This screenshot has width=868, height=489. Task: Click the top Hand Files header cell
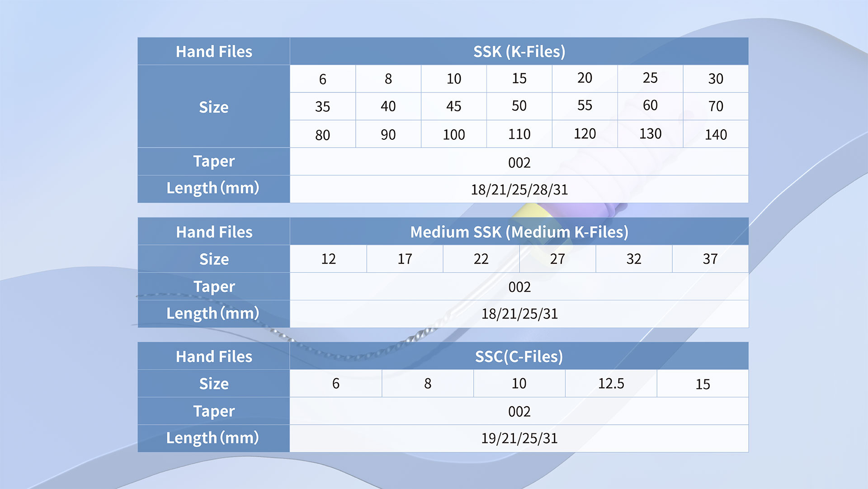click(214, 52)
